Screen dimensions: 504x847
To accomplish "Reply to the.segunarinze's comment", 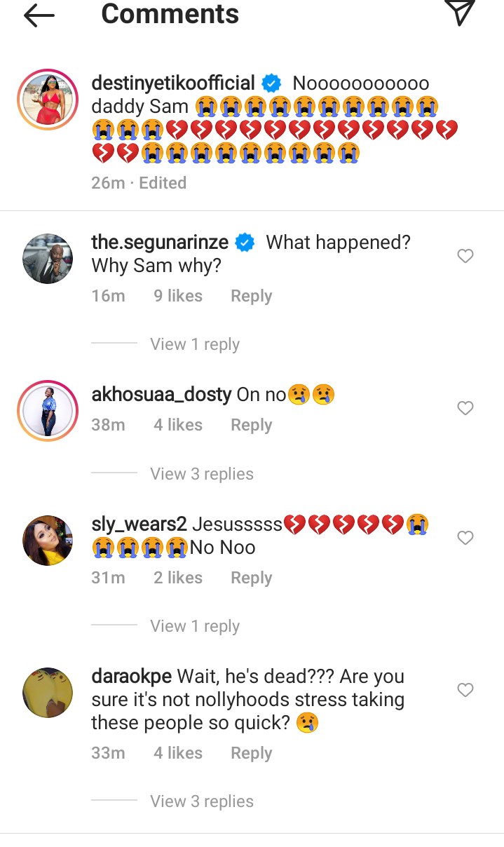I will point(251,296).
